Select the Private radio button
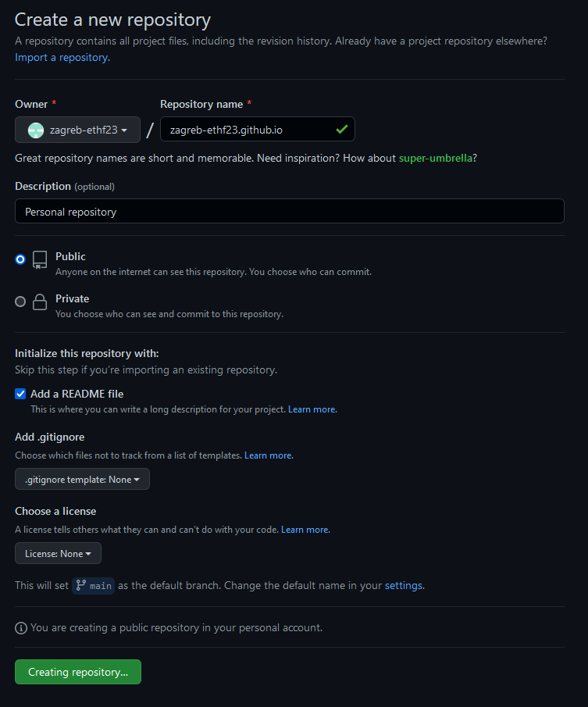Viewport: 588px width, 707px height. (20, 302)
